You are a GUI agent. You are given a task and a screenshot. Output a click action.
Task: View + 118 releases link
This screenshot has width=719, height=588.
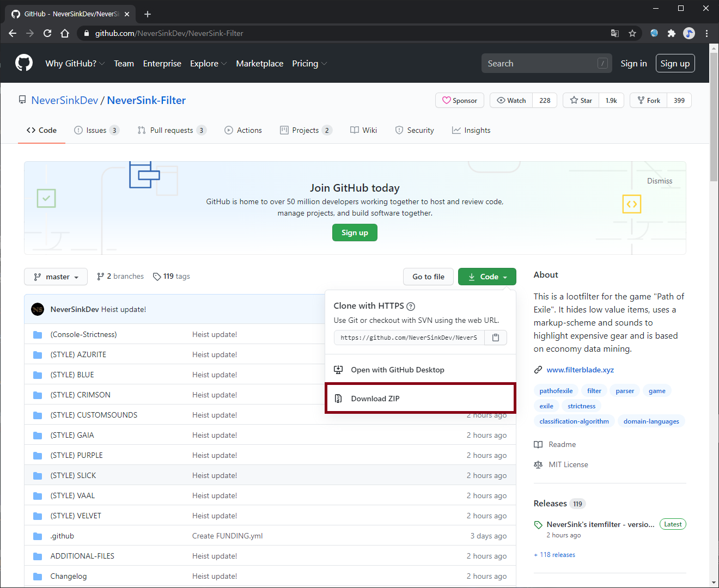tap(555, 555)
